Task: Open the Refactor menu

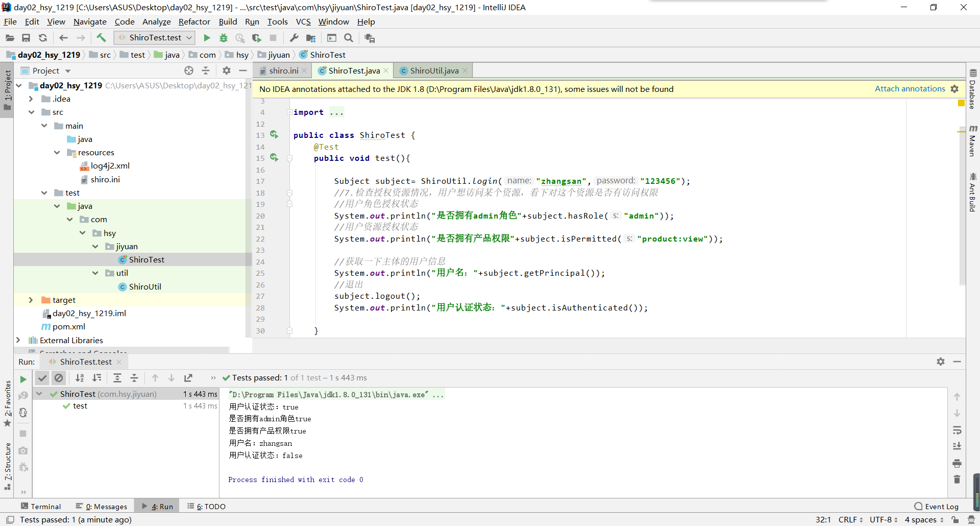Action: coord(194,21)
